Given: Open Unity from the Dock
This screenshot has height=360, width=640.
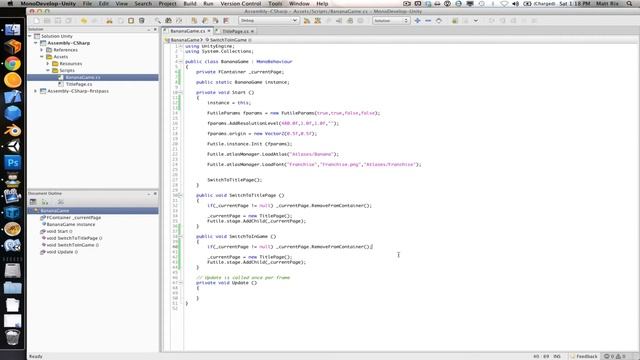Looking at the screenshot, I should coord(13,146).
